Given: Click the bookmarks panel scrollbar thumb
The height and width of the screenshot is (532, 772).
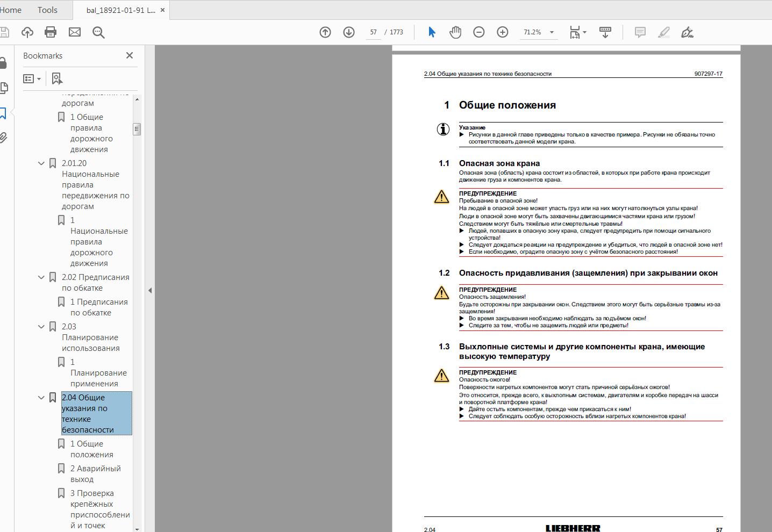Looking at the screenshot, I should click(x=137, y=129).
